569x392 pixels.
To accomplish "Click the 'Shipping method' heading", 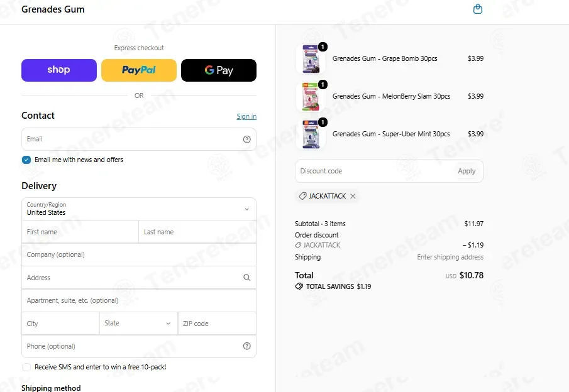I will [51, 388].
